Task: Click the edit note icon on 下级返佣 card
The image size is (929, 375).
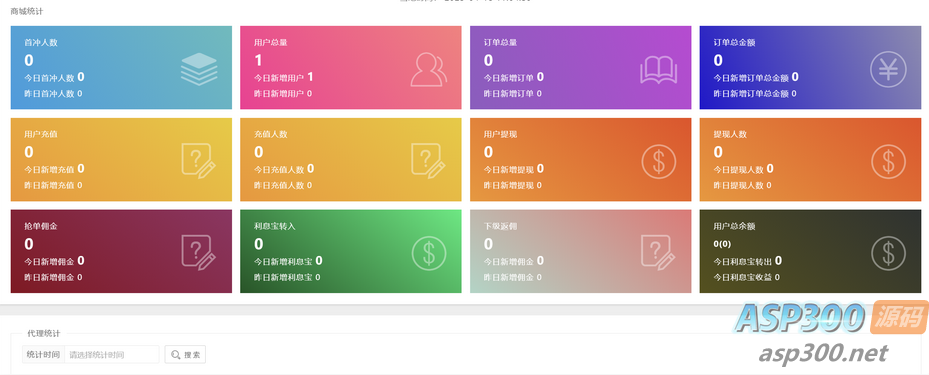Action: coord(658,253)
